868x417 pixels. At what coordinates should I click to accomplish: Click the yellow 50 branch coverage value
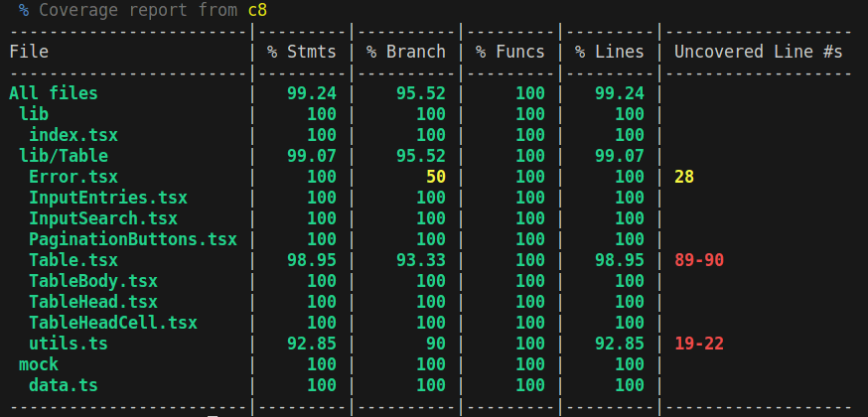[435, 177]
